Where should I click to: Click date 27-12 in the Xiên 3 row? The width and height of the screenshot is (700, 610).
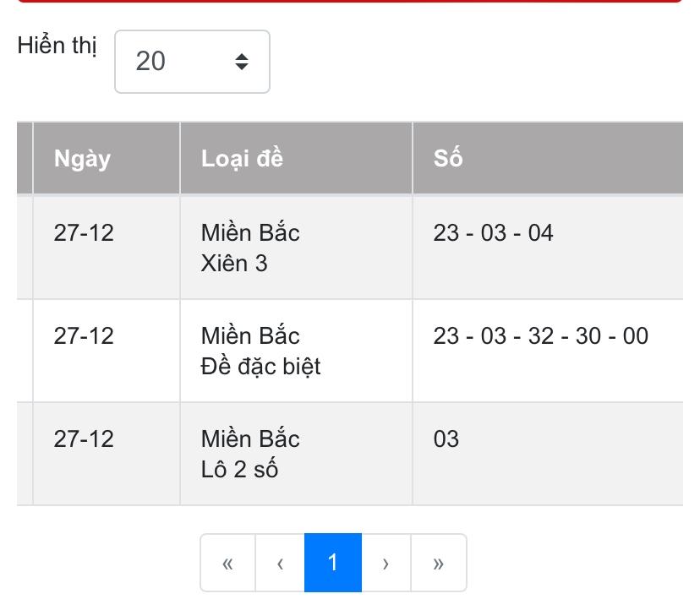[x=84, y=233]
